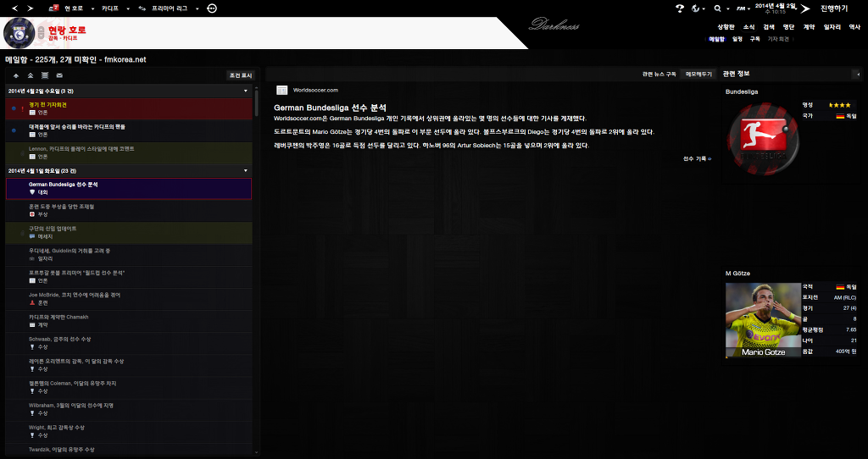
Task: Follow the 선수 기록 link
Action: 697,158
